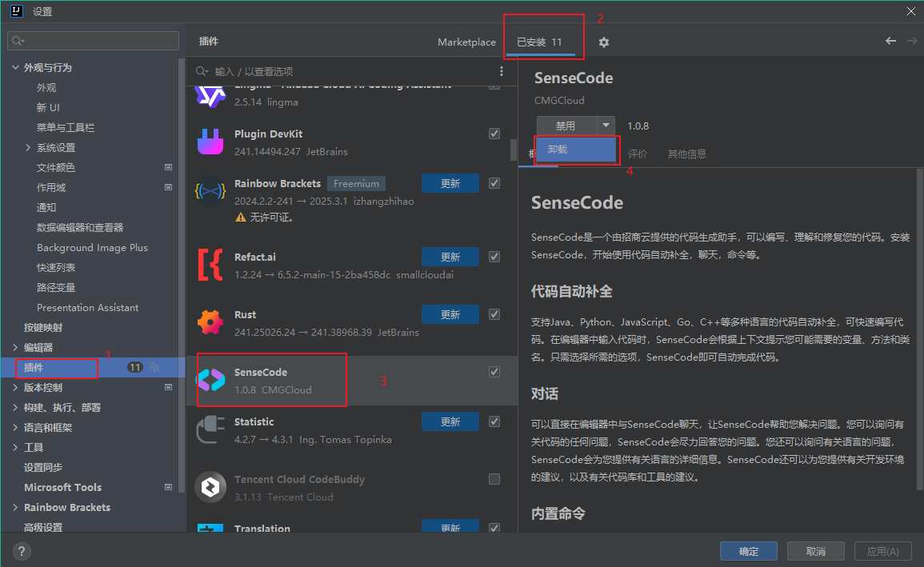The height and width of the screenshot is (567, 924).
Task: Switch to the 已安装 tab
Action: pos(539,42)
